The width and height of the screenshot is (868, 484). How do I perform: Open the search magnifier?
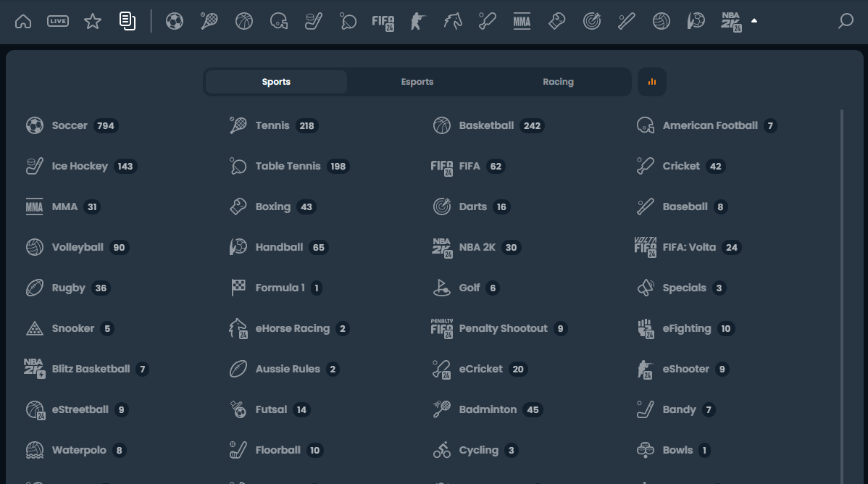point(845,22)
